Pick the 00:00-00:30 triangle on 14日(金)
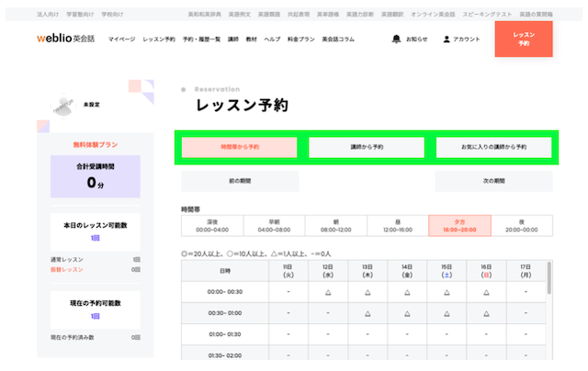The width and height of the screenshot is (588, 371). point(407,292)
